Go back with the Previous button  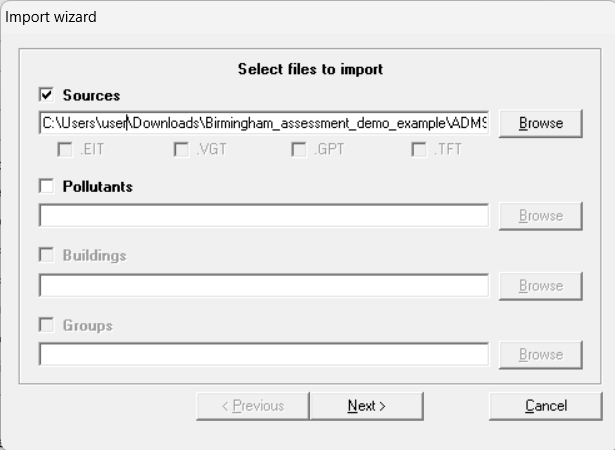251,406
